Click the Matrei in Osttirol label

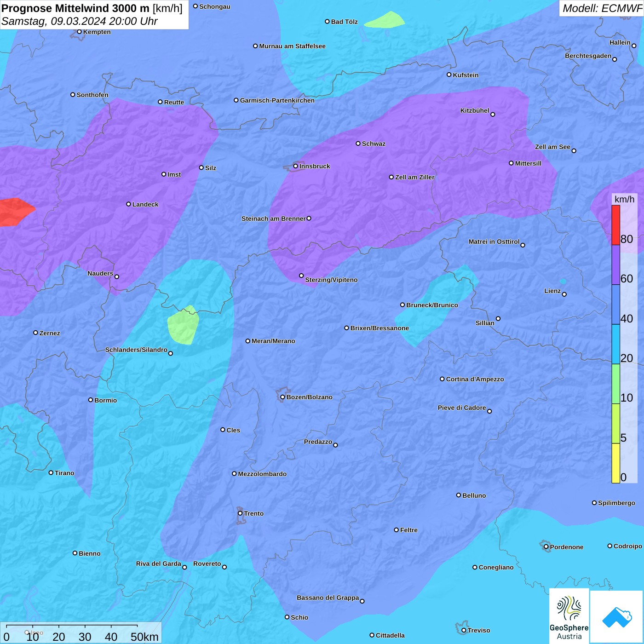[494, 241]
